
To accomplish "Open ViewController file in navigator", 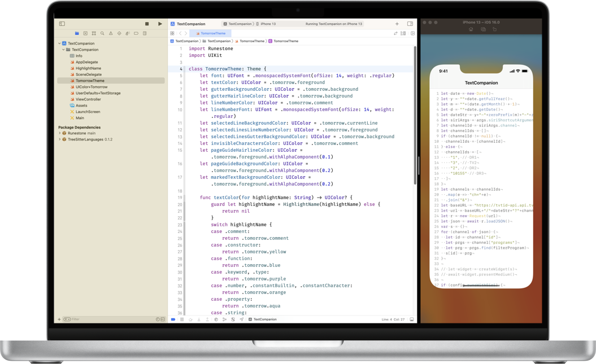I will (x=88, y=99).
